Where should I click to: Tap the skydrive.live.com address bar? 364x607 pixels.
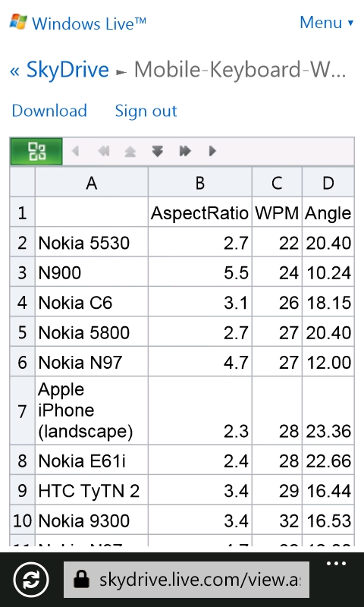click(187, 580)
